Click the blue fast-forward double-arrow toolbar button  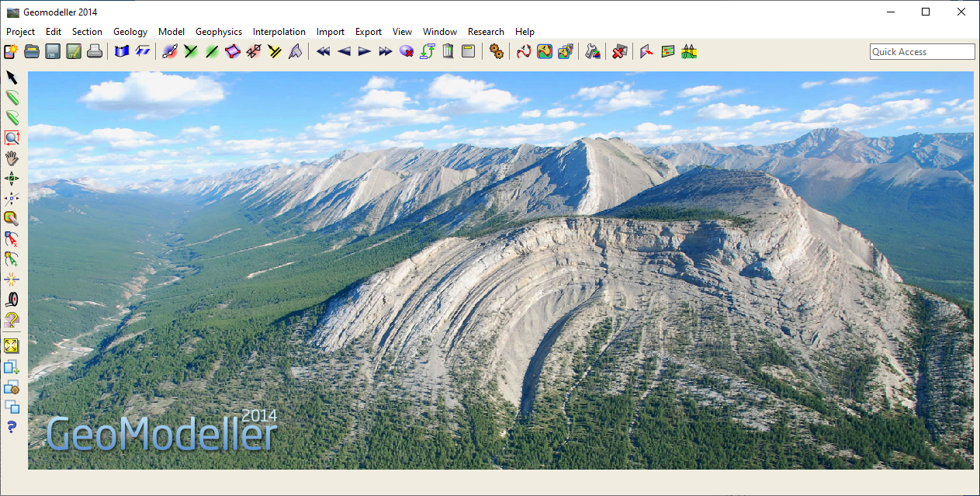(386, 52)
